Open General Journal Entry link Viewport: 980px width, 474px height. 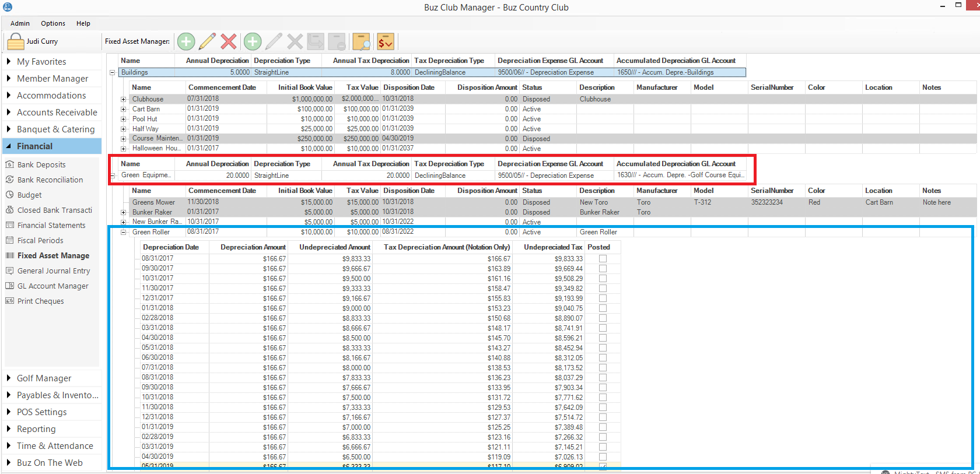(54, 271)
